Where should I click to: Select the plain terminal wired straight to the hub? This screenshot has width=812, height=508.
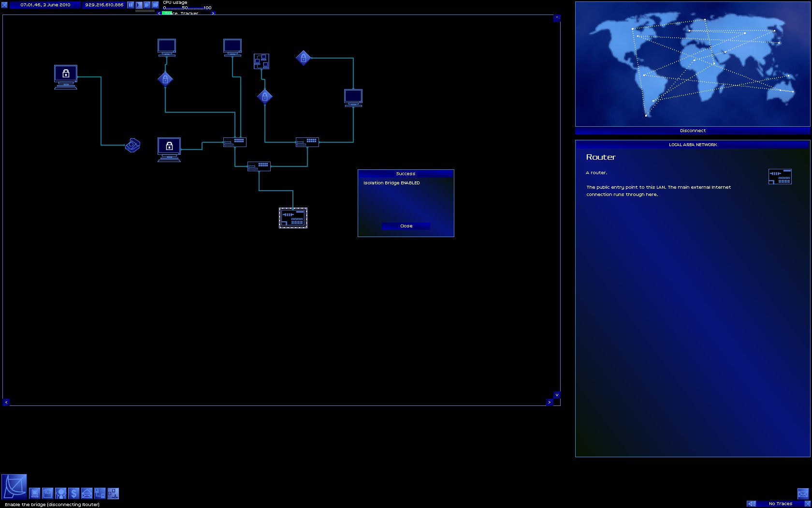click(232, 47)
